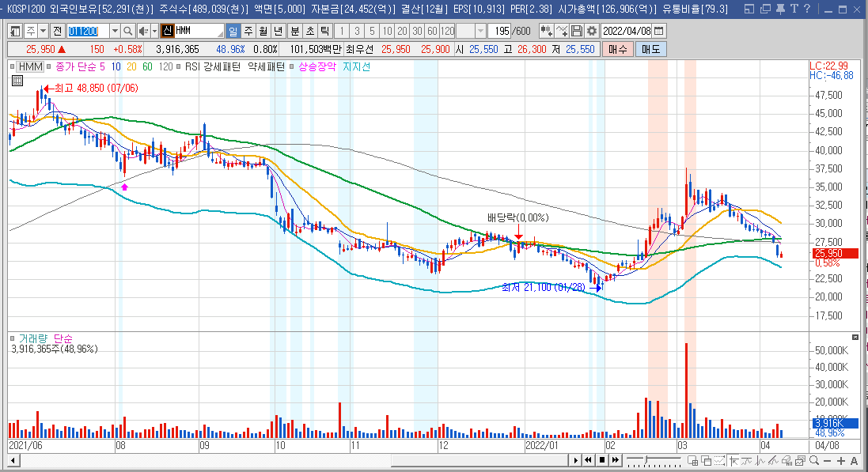This screenshot has height=472, width=868.
Task: Click the duplicate window icon in title bar
Action: (766, 9)
